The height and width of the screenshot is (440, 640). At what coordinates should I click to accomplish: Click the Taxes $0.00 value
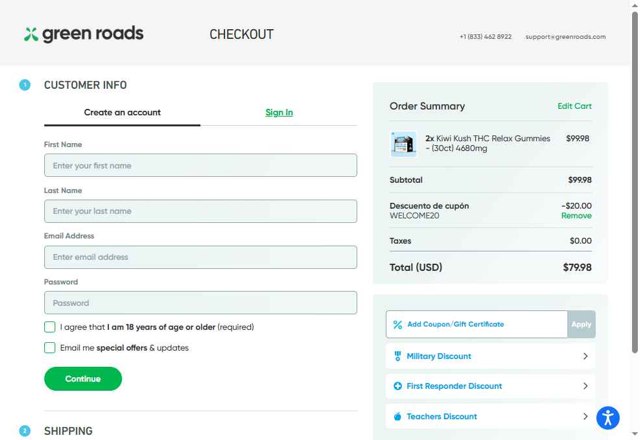[580, 241]
